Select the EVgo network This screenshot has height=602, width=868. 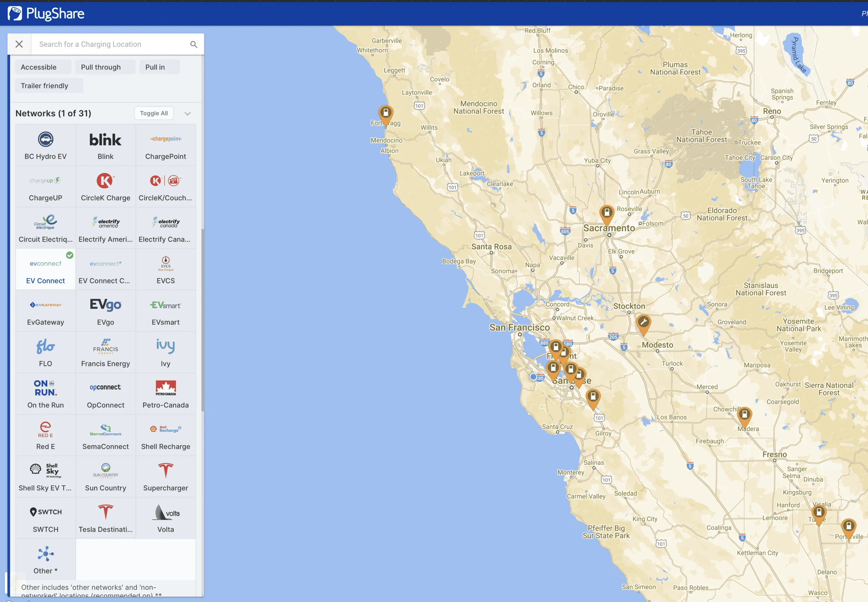(106, 311)
